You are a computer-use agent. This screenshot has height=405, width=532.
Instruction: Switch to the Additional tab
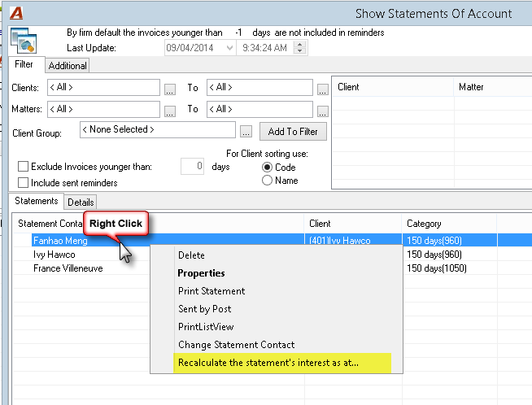(68, 65)
